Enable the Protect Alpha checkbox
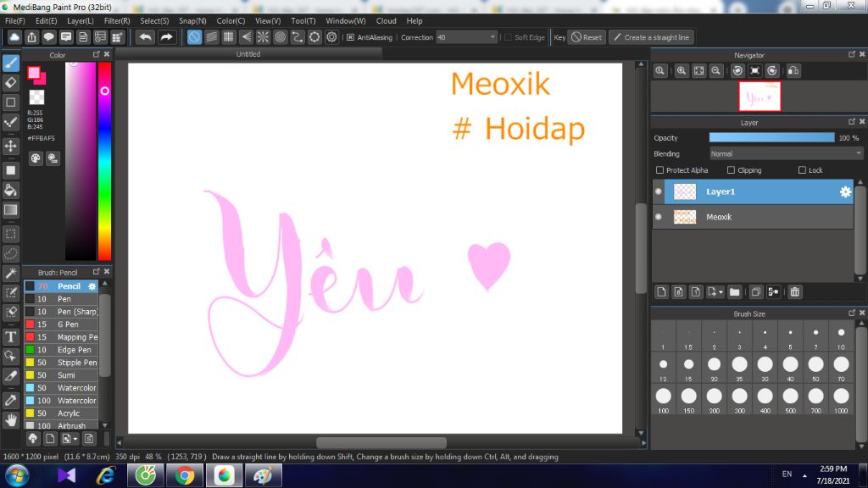The width and height of the screenshot is (868, 488). click(x=659, y=170)
